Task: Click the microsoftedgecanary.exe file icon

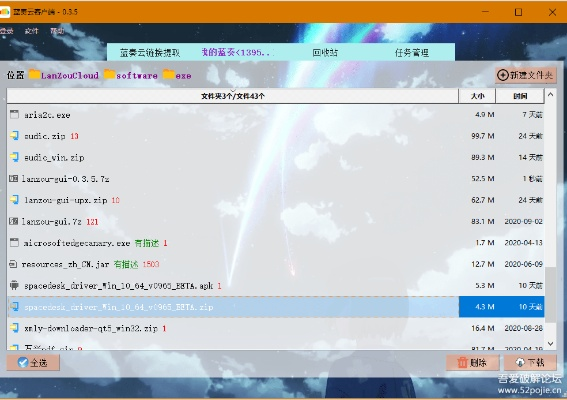Action: pos(14,243)
